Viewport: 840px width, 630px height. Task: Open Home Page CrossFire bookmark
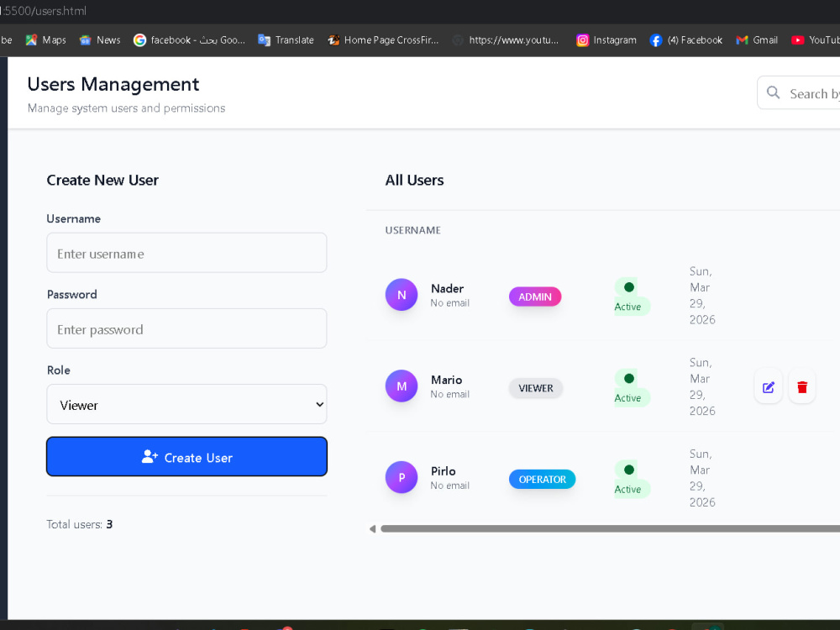(x=383, y=40)
